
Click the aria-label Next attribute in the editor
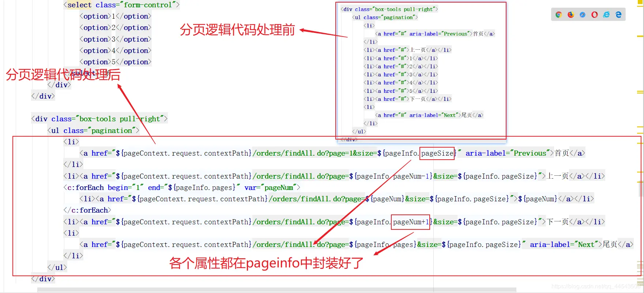click(564, 244)
